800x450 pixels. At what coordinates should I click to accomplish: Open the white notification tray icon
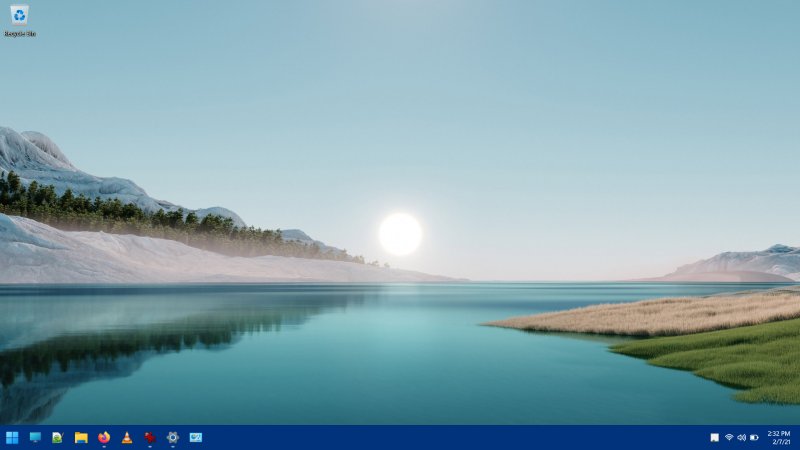click(714, 437)
